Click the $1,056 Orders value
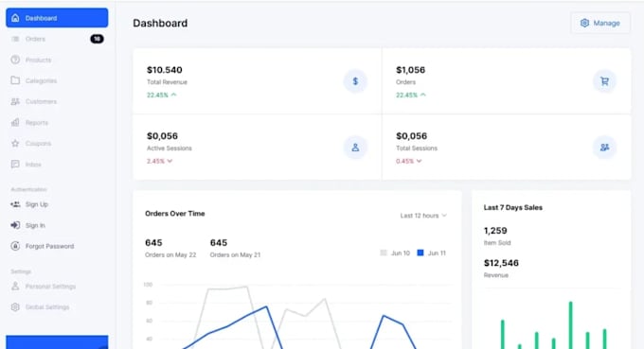 (x=410, y=70)
